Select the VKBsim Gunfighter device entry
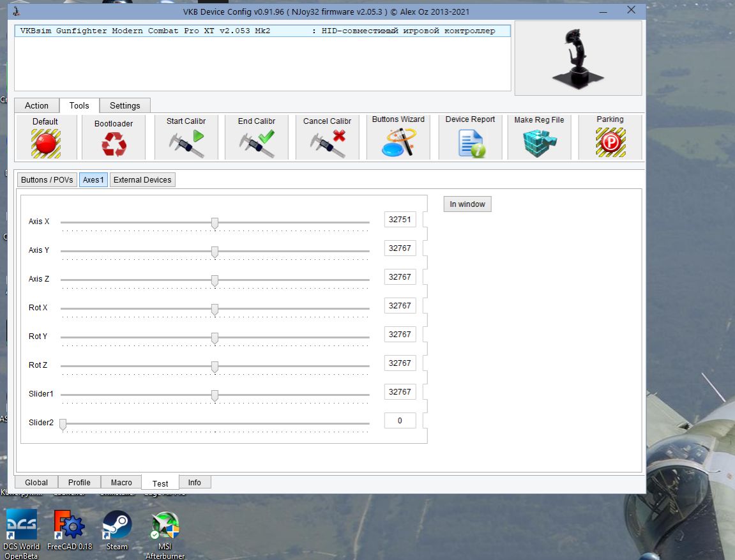This screenshot has width=735, height=560. click(x=262, y=31)
